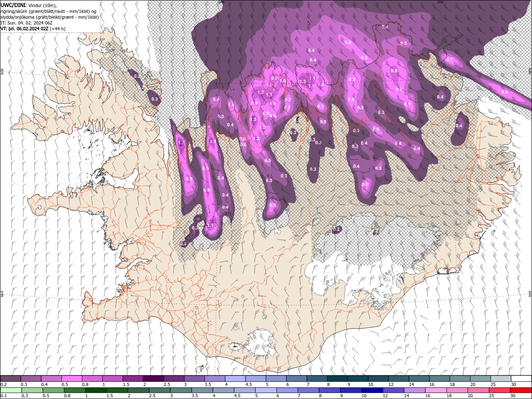Screen dimensions: 532x399
Task: Click the '15W' longitude label at the top
Action: pyautogui.click(x=440, y=2)
